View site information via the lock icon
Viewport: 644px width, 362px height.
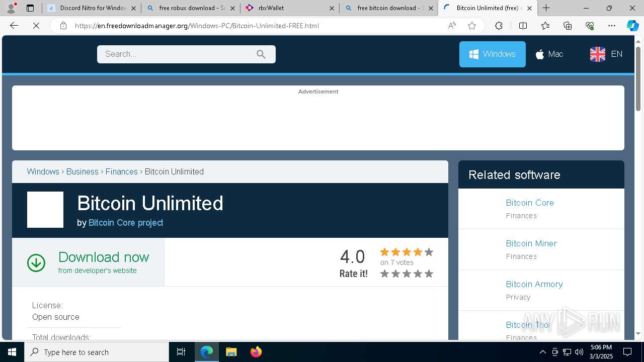(63, 26)
